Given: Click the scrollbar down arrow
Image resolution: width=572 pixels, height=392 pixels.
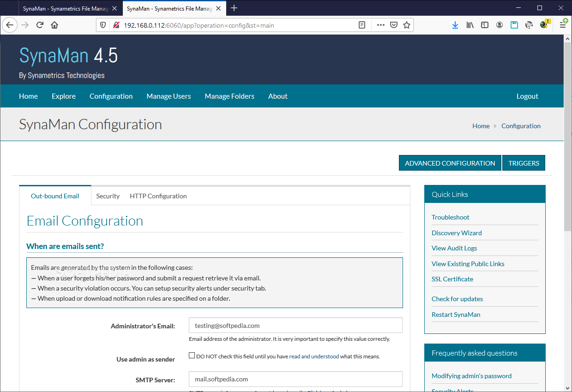Looking at the screenshot, I should 567,387.
